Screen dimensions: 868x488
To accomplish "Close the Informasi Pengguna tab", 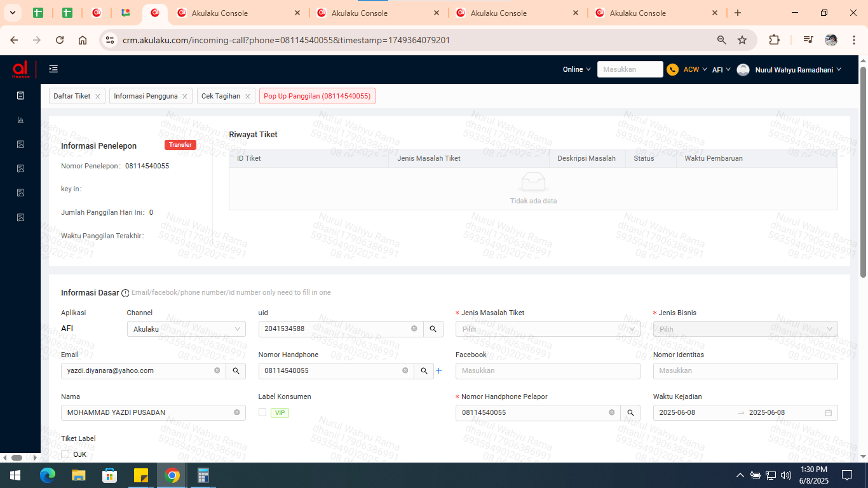I will pyautogui.click(x=184, y=97).
